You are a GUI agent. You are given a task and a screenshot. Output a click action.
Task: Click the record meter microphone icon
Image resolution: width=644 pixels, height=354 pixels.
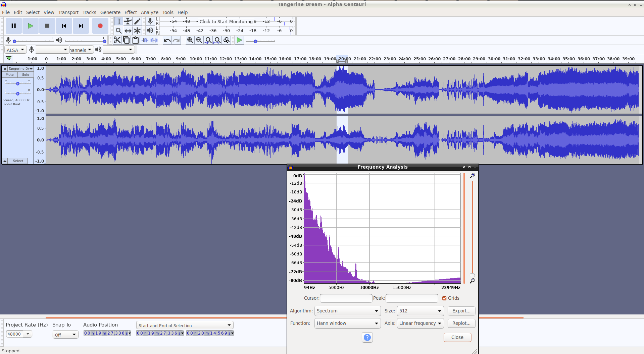150,21
